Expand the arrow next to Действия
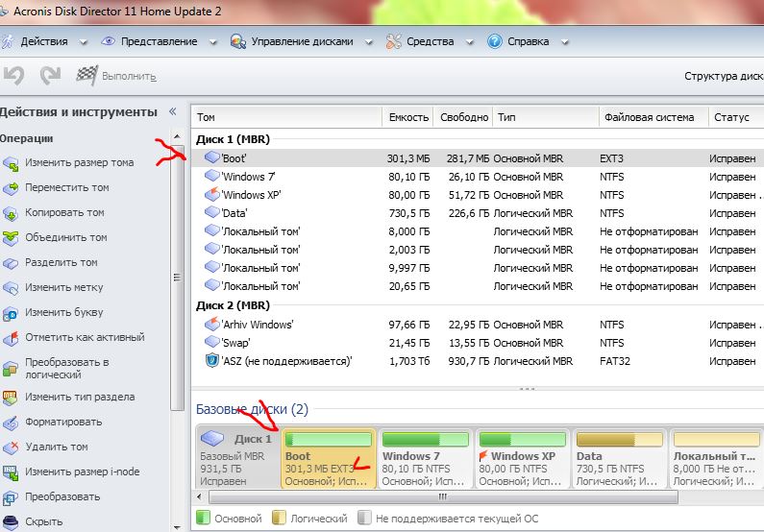This screenshot has height=532, width=764. coord(84,42)
